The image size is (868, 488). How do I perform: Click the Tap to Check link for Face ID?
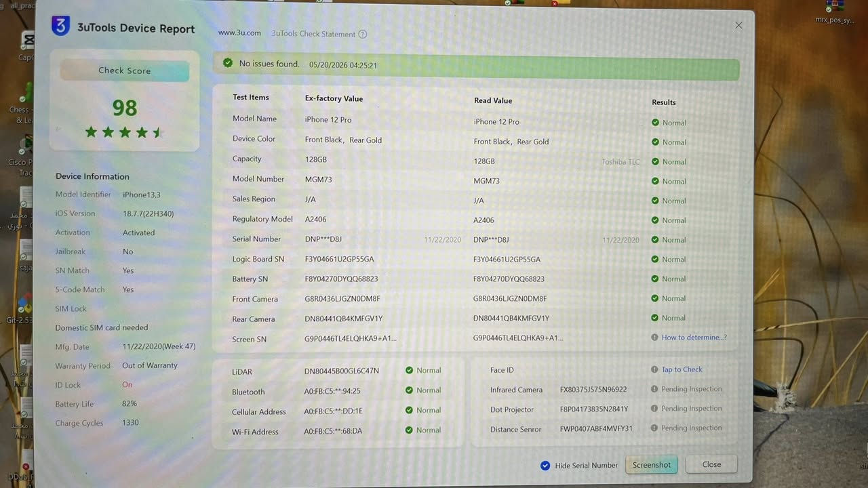click(682, 369)
